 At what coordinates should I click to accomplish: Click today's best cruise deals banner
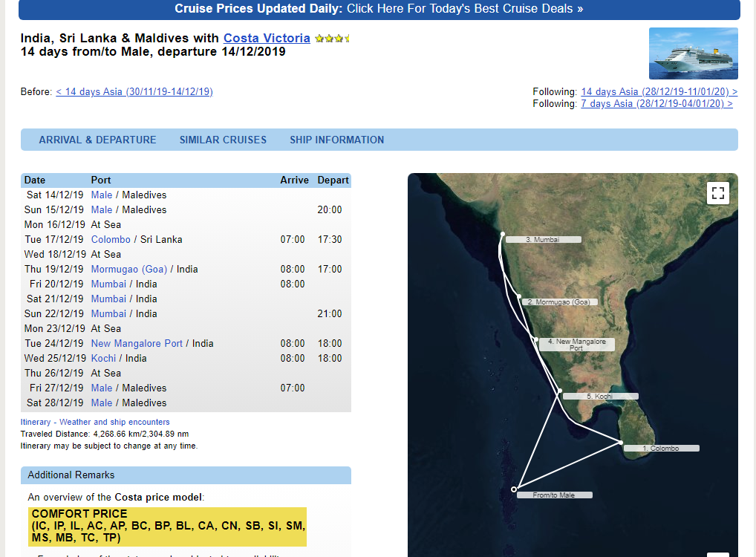click(379, 9)
